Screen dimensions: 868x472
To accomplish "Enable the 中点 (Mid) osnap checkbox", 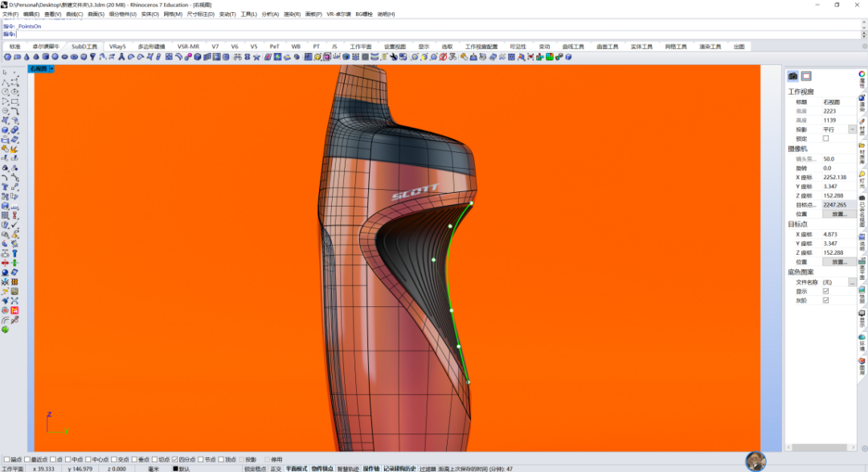I will point(68,459).
